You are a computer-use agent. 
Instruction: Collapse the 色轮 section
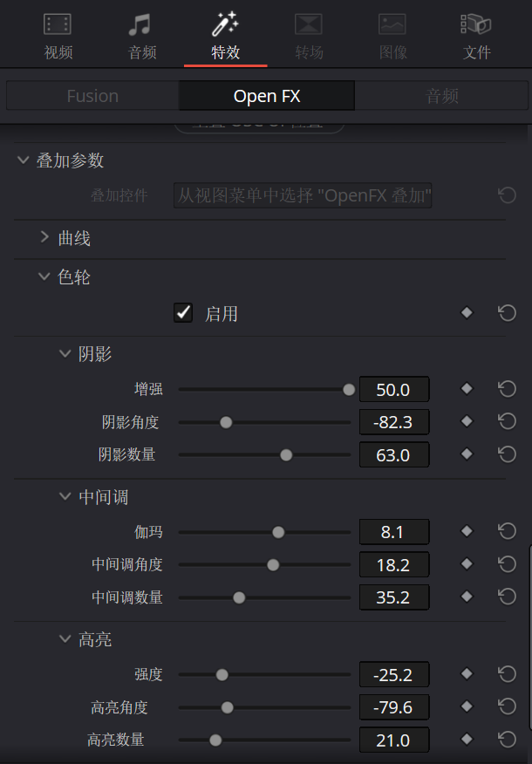pos(44,277)
